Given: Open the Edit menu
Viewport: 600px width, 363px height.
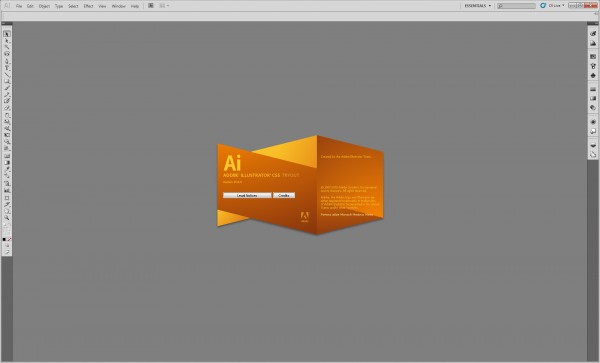Looking at the screenshot, I should 30,6.
